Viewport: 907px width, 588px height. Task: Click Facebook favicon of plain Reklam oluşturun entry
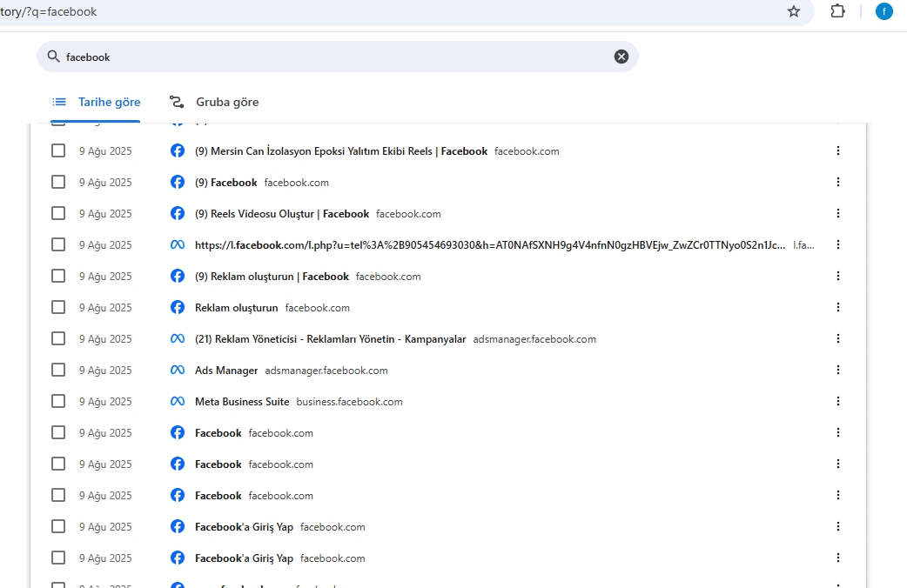click(x=178, y=308)
